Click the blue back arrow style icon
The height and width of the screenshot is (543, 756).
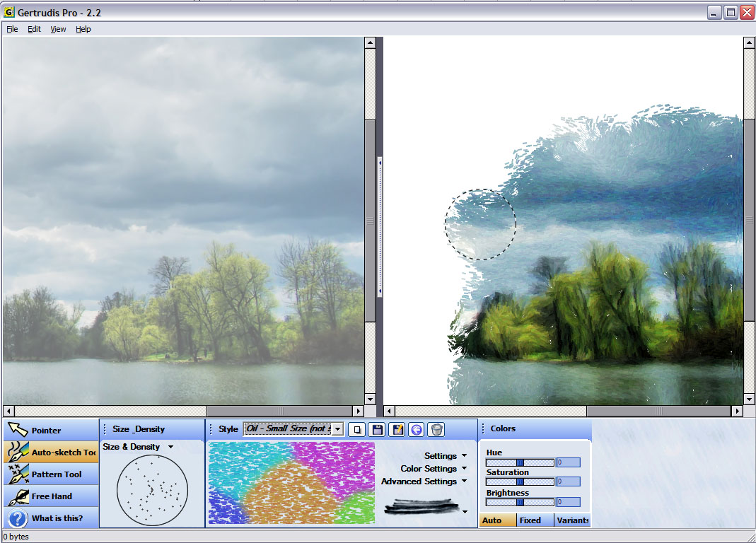[417, 429]
